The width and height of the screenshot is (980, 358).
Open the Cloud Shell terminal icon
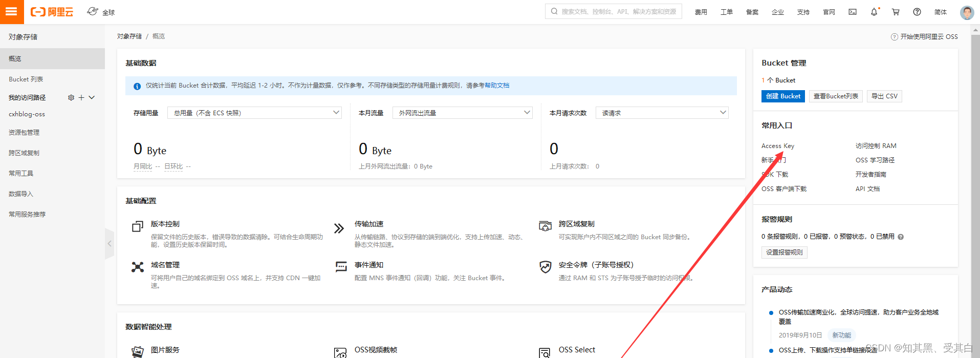(853, 12)
